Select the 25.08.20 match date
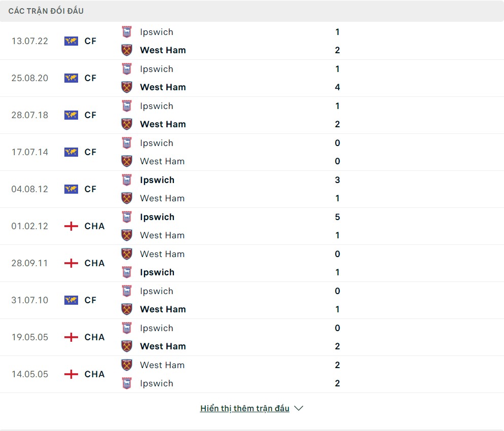The image size is (504, 431). [x=29, y=78]
